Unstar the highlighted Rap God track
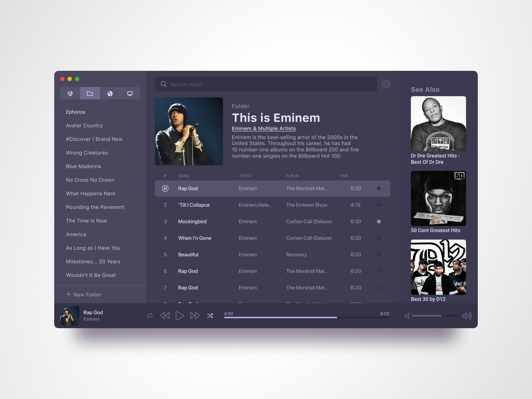The image size is (532, 399). pyautogui.click(x=379, y=189)
